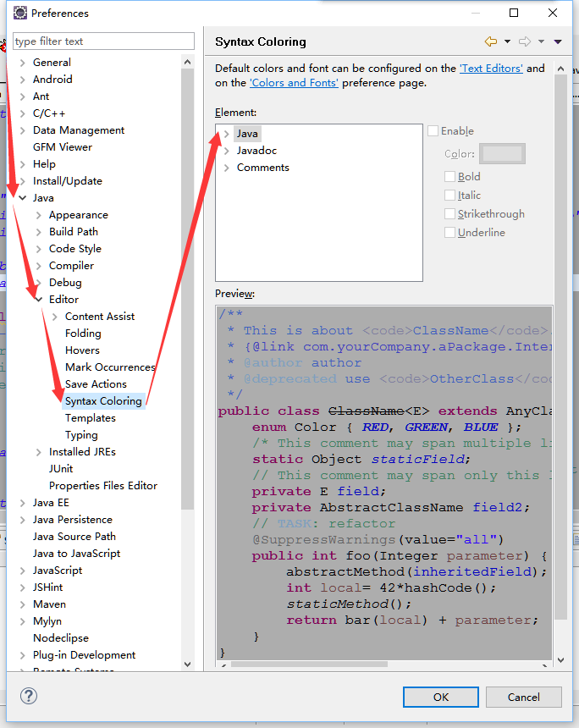The width and height of the screenshot is (579, 728).
Task: Select Typing under Editor
Action: (x=81, y=435)
